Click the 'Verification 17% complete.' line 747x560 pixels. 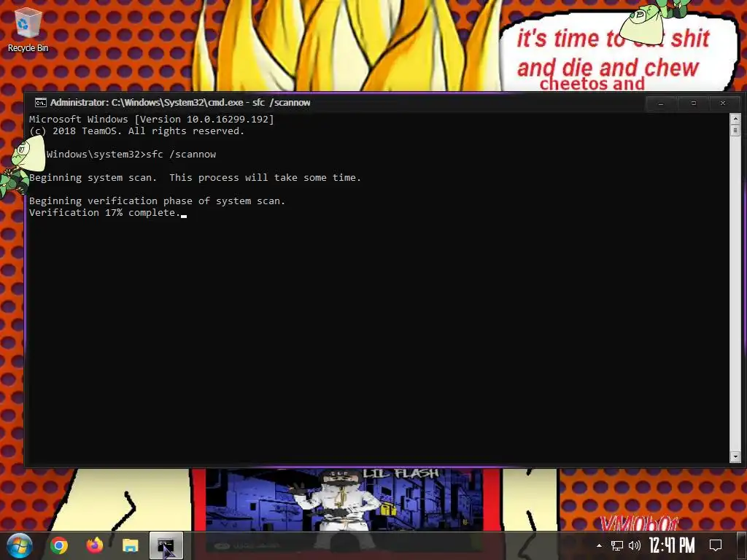coord(105,213)
